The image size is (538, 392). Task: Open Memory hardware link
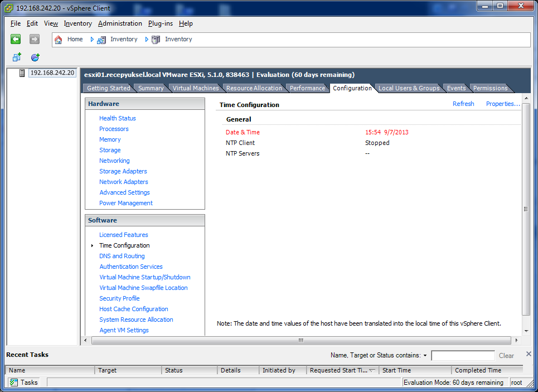point(110,139)
